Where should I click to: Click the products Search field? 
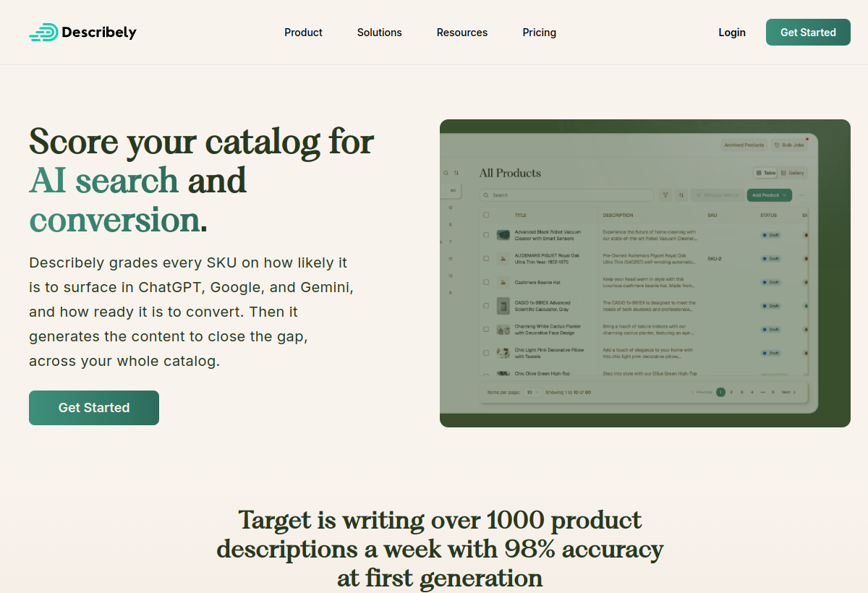coord(566,195)
